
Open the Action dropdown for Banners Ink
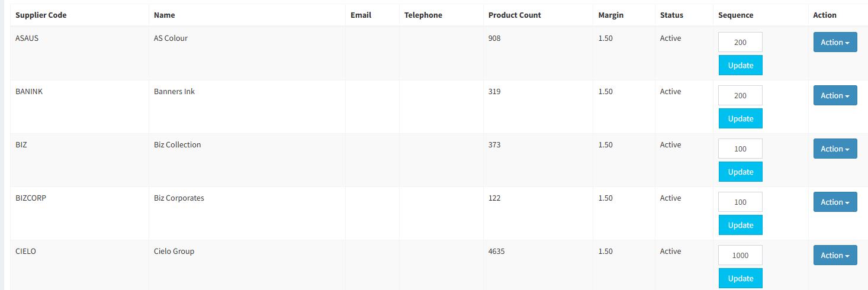835,95
